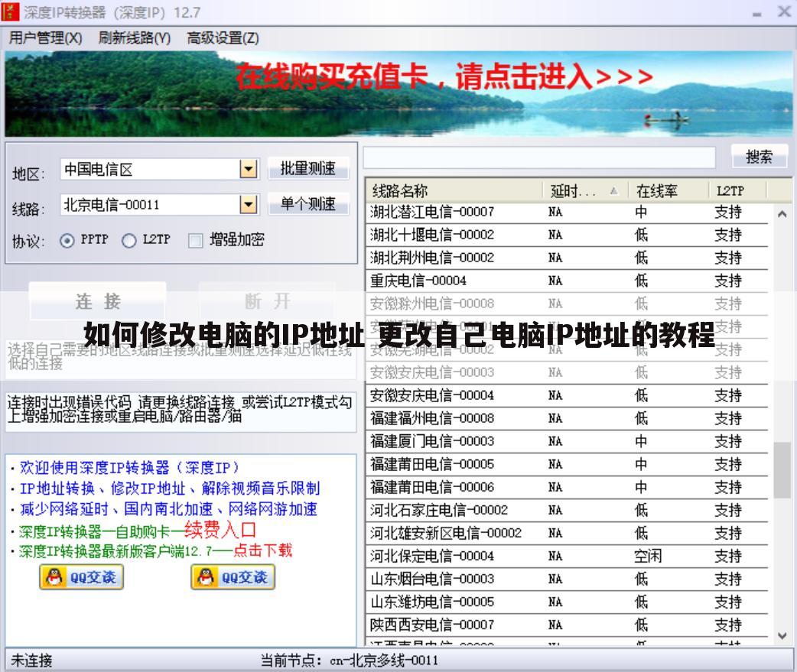Select 湖北十堰电信-00002 row
797x672 pixels.
[567, 235]
